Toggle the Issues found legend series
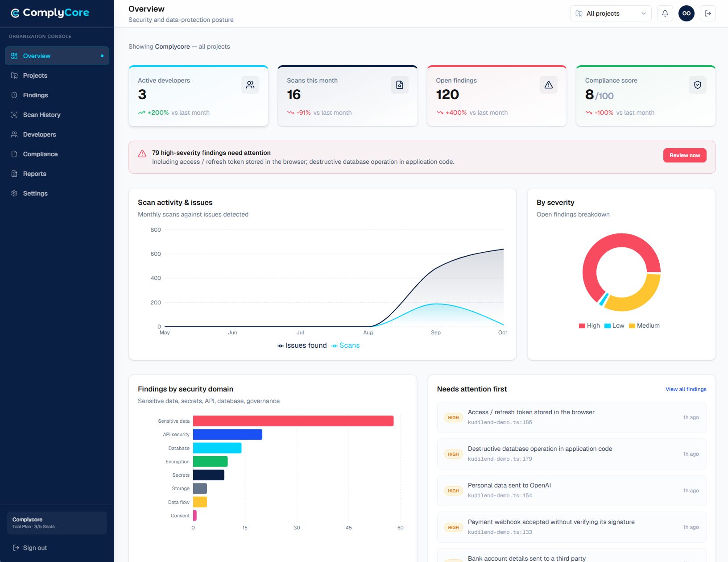 coord(302,346)
